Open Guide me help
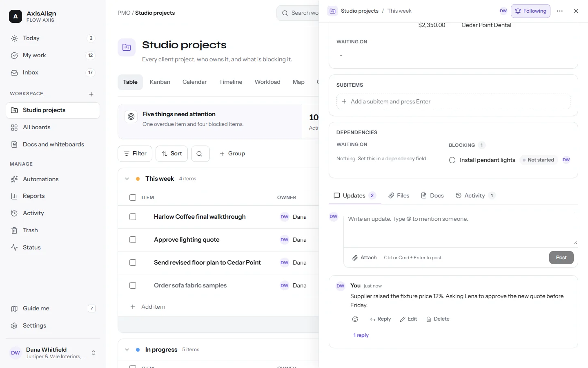Image resolution: width=588 pixels, height=368 pixels. click(x=53, y=308)
